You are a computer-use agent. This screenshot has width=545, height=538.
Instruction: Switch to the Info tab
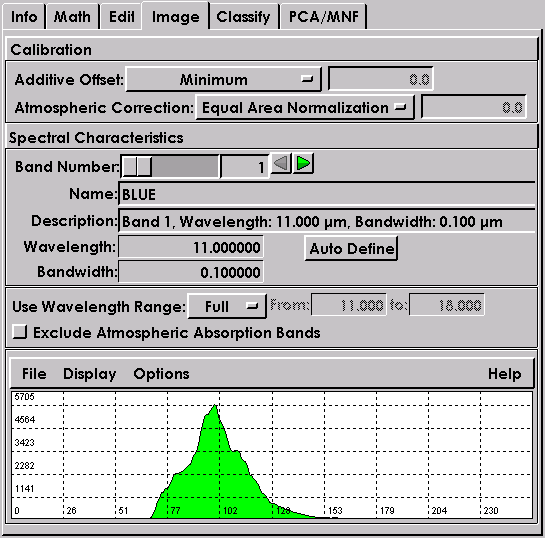pyautogui.click(x=24, y=17)
